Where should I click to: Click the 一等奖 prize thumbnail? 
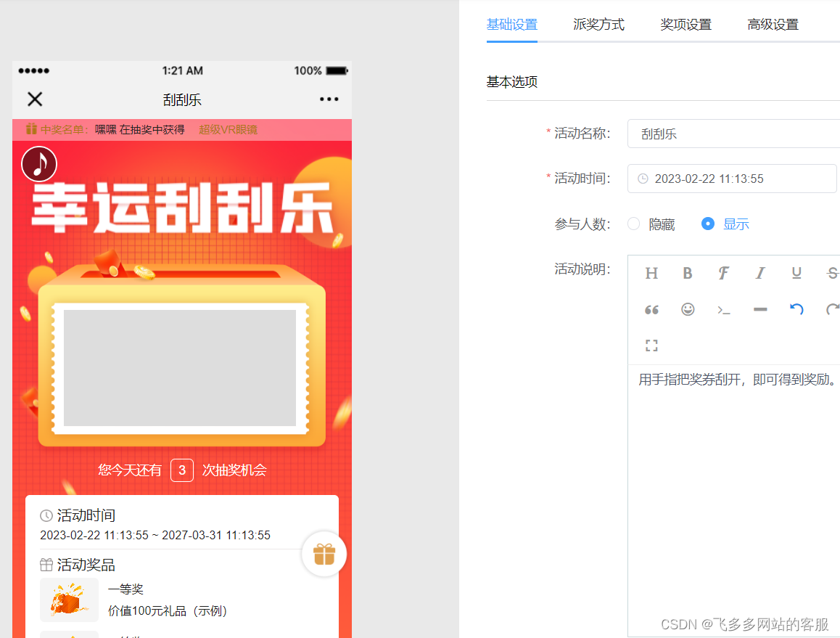click(69, 600)
